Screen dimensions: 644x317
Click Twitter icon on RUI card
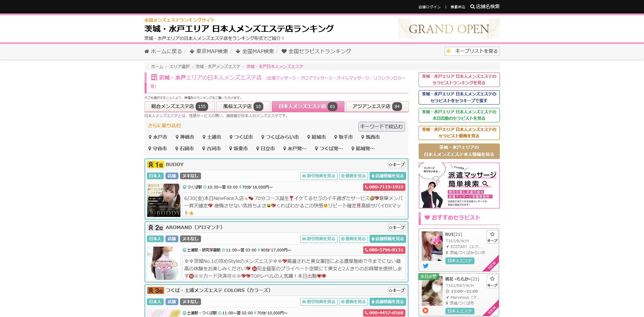(426, 266)
